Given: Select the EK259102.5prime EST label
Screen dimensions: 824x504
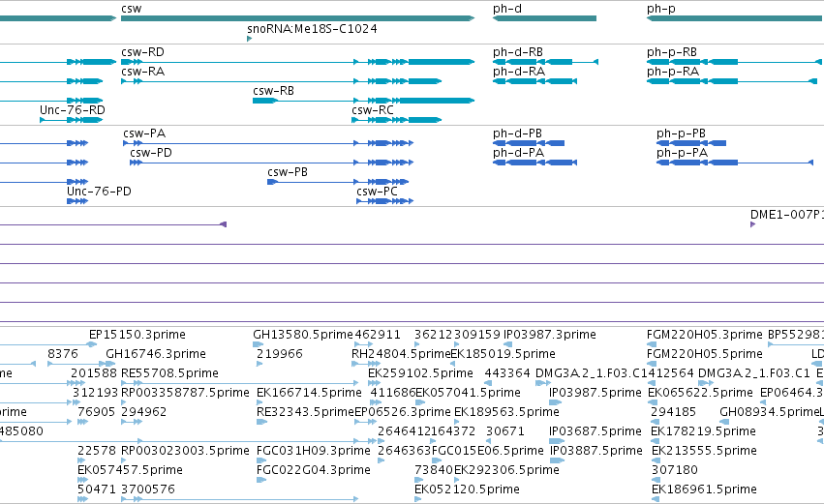Looking at the screenshot, I should 420,373.
